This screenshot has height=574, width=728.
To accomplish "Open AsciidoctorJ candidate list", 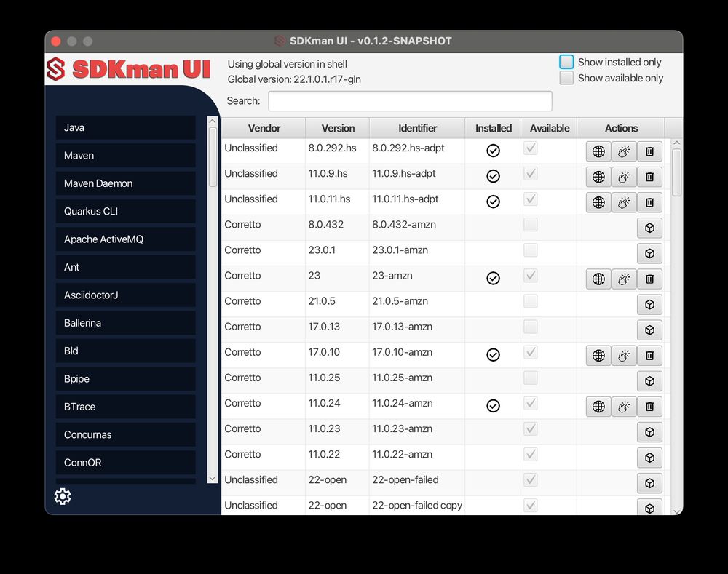I will [125, 295].
